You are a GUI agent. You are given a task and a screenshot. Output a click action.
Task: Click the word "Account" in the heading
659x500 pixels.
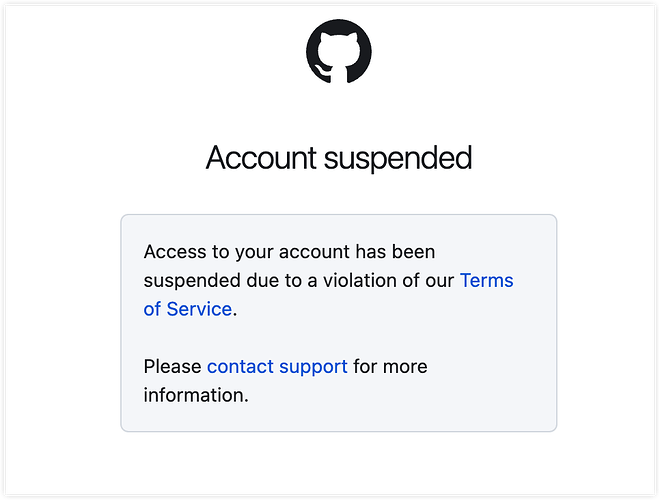261,157
